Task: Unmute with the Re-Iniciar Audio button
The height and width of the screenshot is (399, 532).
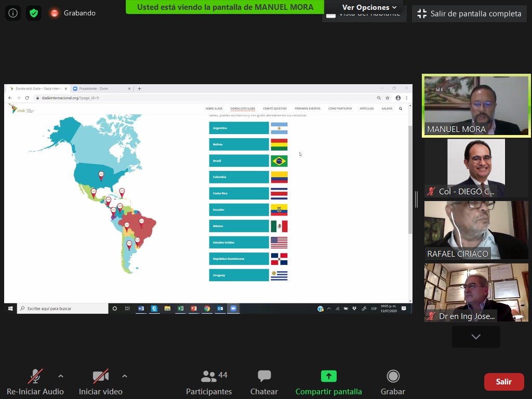Action: (35, 382)
